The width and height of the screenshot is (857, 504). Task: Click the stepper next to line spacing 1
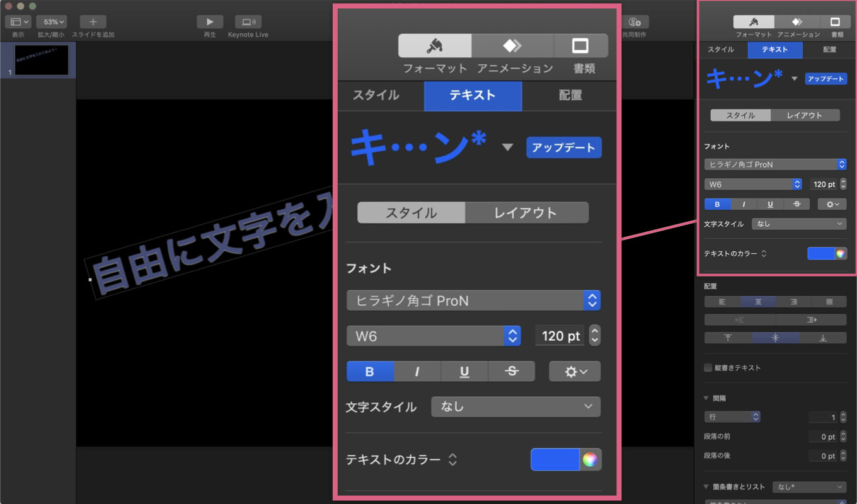point(843,417)
